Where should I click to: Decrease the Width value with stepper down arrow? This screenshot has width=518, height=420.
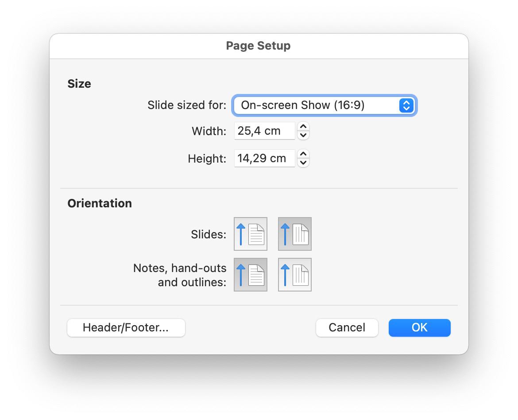tap(303, 135)
